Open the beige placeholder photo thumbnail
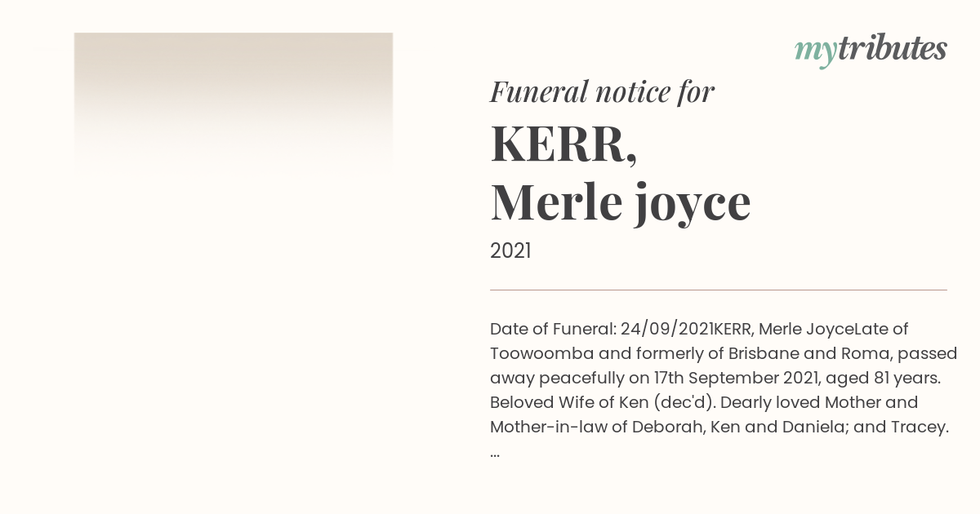The width and height of the screenshot is (980, 514). pos(234,102)
